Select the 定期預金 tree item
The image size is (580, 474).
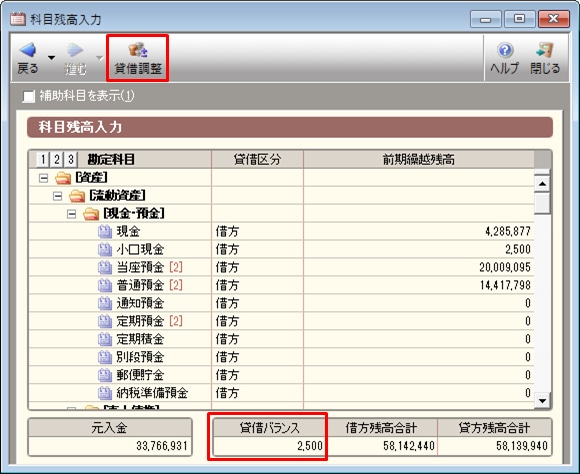(140, 321)
